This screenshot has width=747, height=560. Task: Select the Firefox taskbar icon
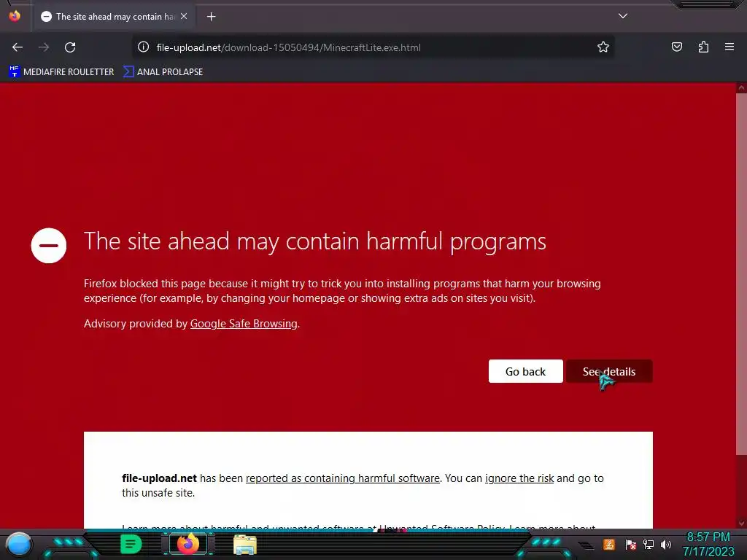tap(188, 544)
